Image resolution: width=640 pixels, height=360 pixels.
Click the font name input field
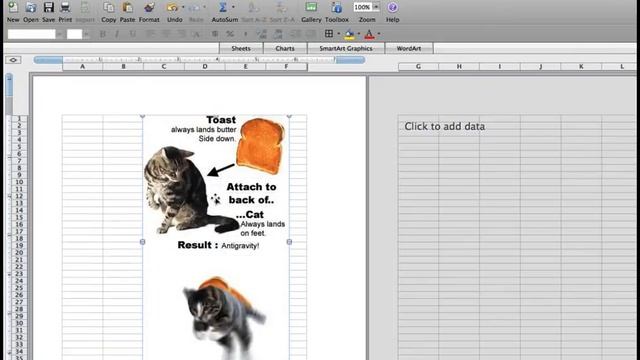pos(31,34)
